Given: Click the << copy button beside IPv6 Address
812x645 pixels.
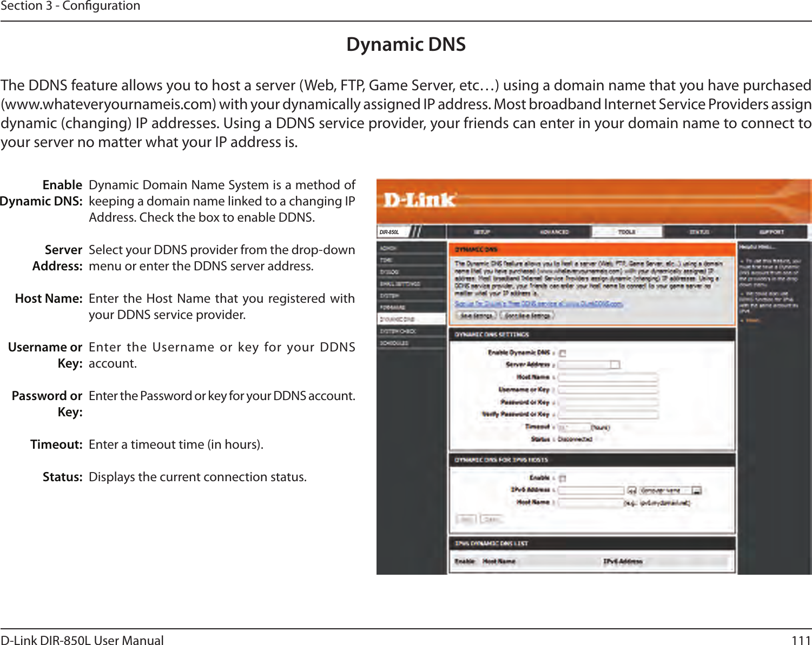Looking at the screenshot, I should [x=631, y=491].
